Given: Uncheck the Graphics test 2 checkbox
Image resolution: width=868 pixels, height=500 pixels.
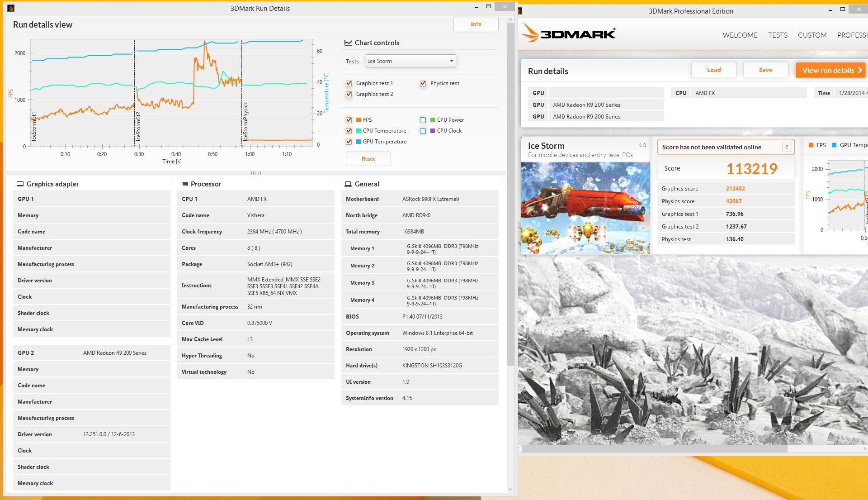Looking at the screenshot, I should click(x=349, y=94).
